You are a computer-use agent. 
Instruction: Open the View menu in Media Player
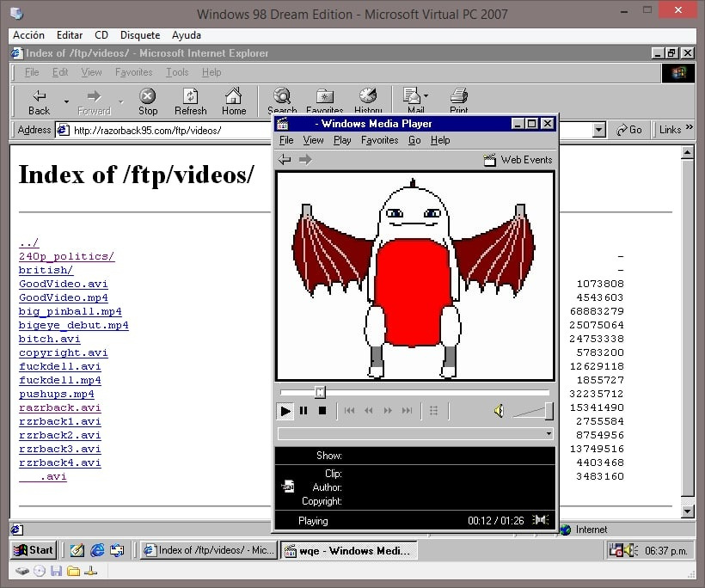tap(313, 140)
